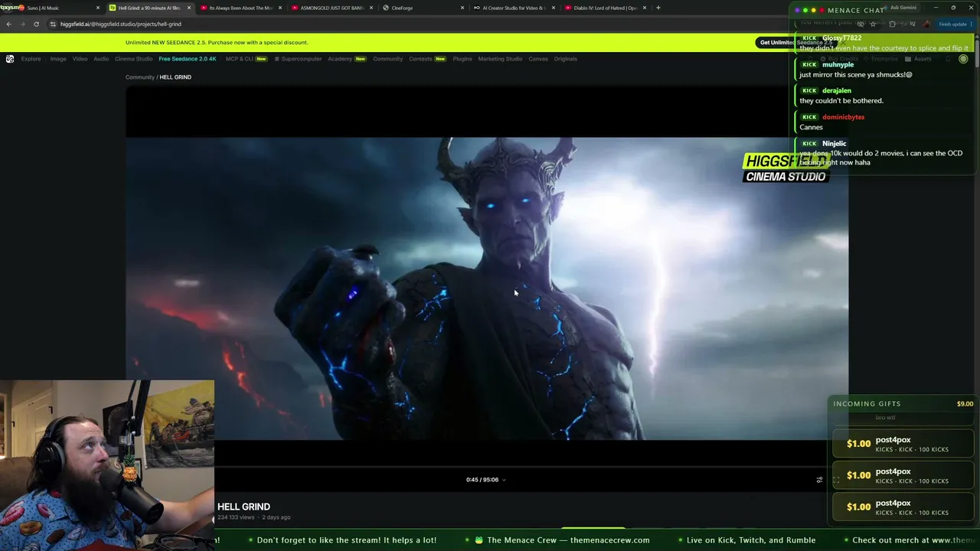This screenshot has width=980, height=551.
Task: Open the Audio menu item
Action: point(101,59)
